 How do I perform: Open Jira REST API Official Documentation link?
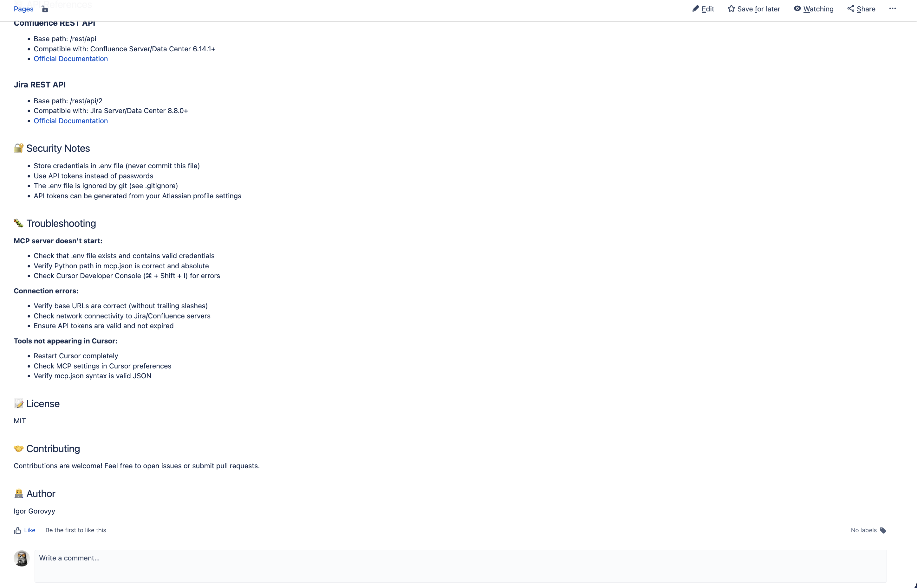tap(71, 121)
